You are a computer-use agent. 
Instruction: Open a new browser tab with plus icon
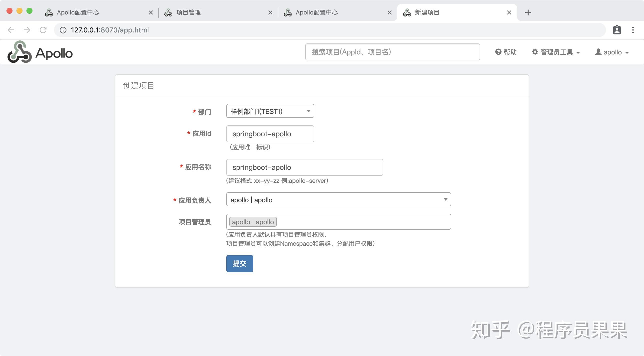pyautogui.click(x=528, y=12)
